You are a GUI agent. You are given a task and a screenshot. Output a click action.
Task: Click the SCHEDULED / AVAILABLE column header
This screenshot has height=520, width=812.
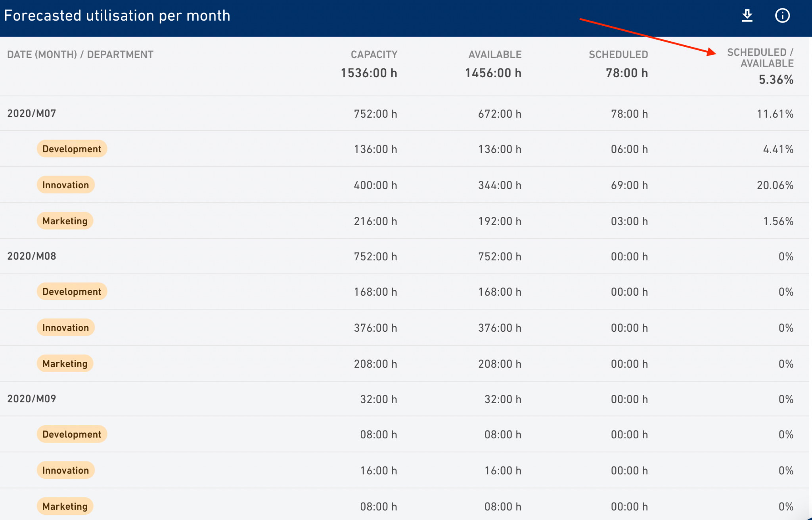(760, 58)
